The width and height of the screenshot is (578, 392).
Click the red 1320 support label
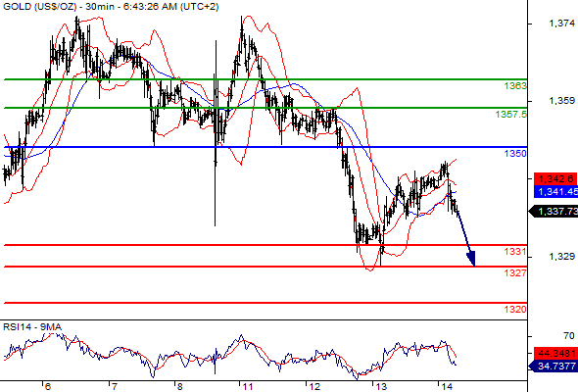(x=515, y=309)
